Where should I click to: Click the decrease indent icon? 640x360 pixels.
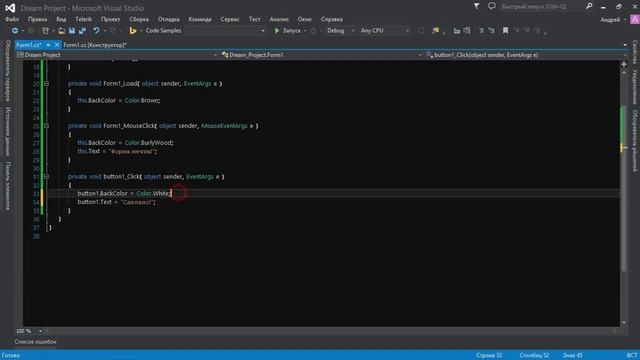[x=457, y=31]
